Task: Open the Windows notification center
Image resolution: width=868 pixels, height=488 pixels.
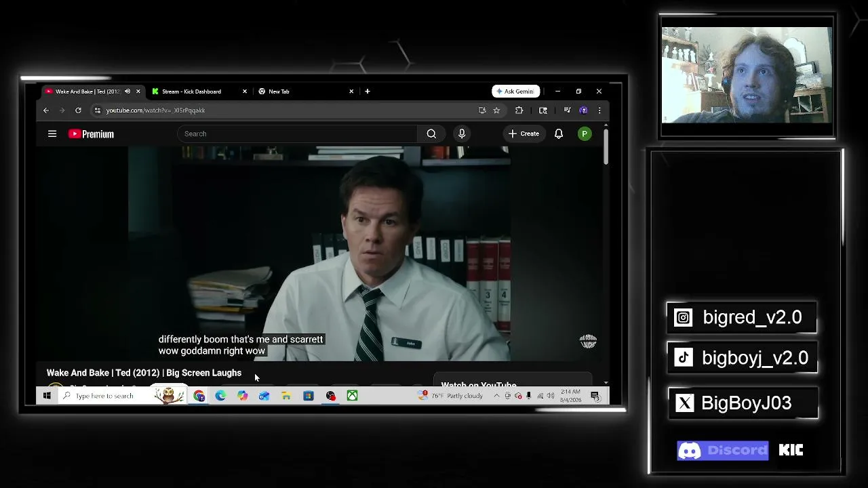Action: click(595, 396)
